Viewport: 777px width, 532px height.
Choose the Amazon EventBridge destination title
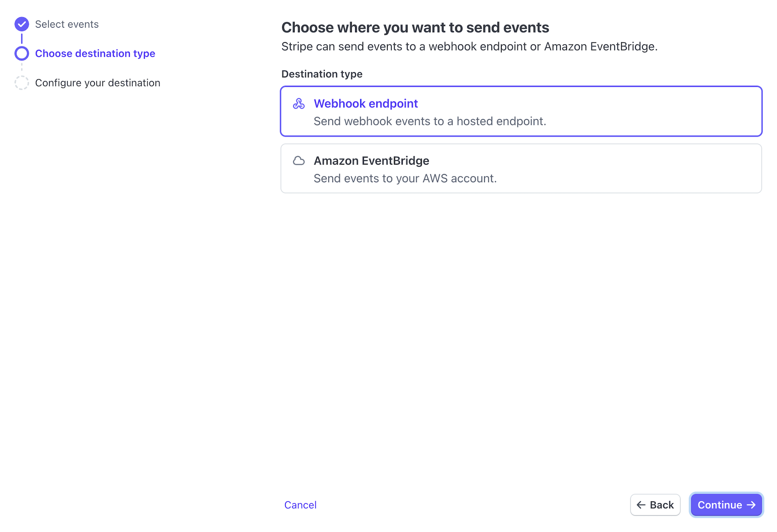[371, 161]
